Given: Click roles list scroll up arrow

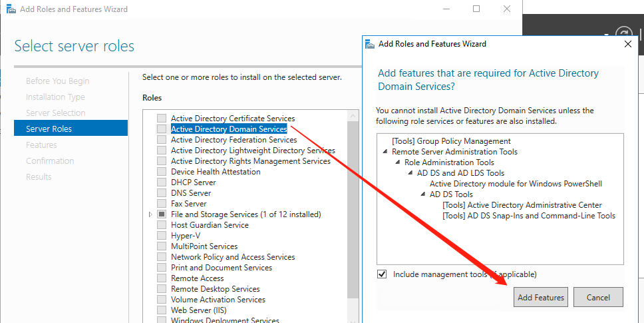Looking at the screenshot, I should tap(353, 117).
